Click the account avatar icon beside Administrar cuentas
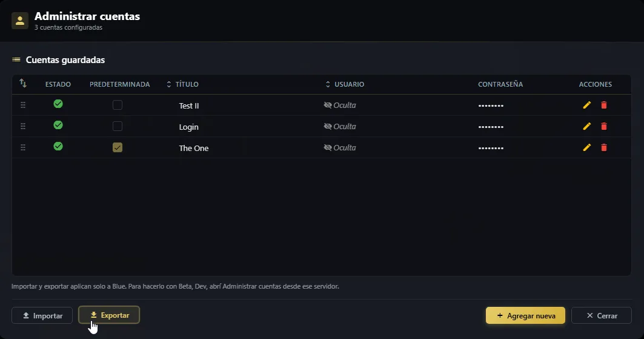Screen dimensions: 644x339 (x=20, y=21)
